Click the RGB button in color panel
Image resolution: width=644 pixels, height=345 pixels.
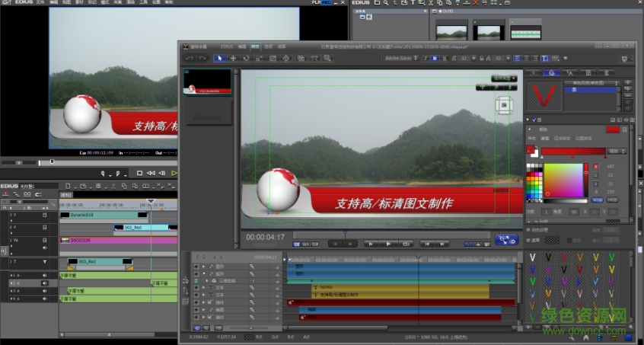coord(597,200)
